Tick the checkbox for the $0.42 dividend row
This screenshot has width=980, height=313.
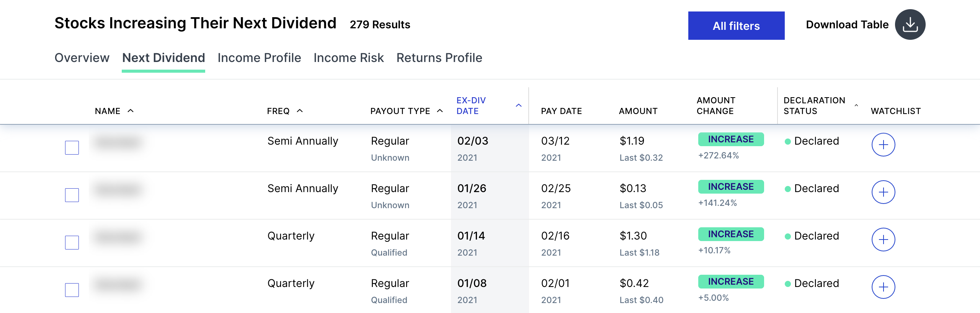click(72, 290)
